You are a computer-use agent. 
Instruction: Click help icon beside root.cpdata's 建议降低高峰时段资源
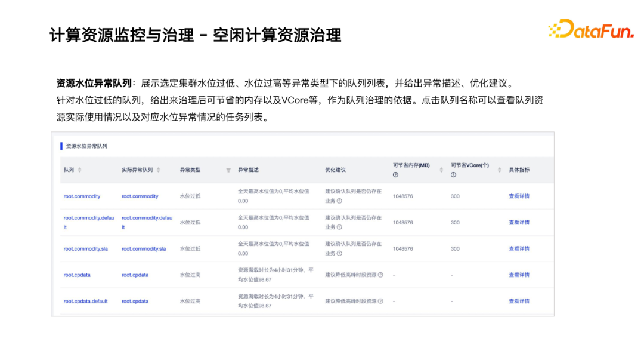pyautogui.click(x=380, y=274)
